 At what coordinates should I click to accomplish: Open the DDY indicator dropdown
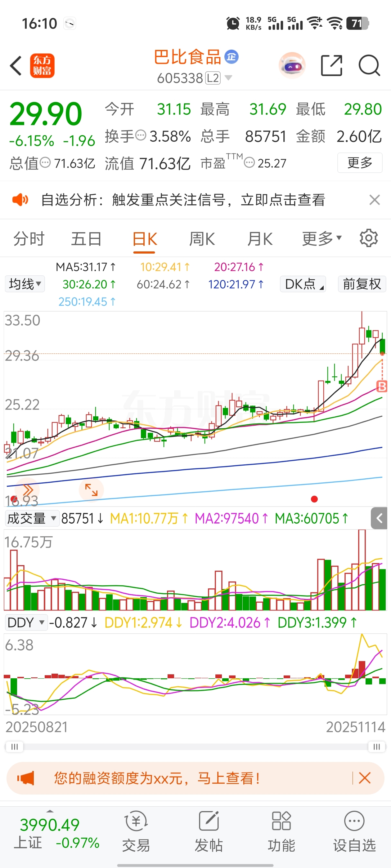tap(26, 622)
